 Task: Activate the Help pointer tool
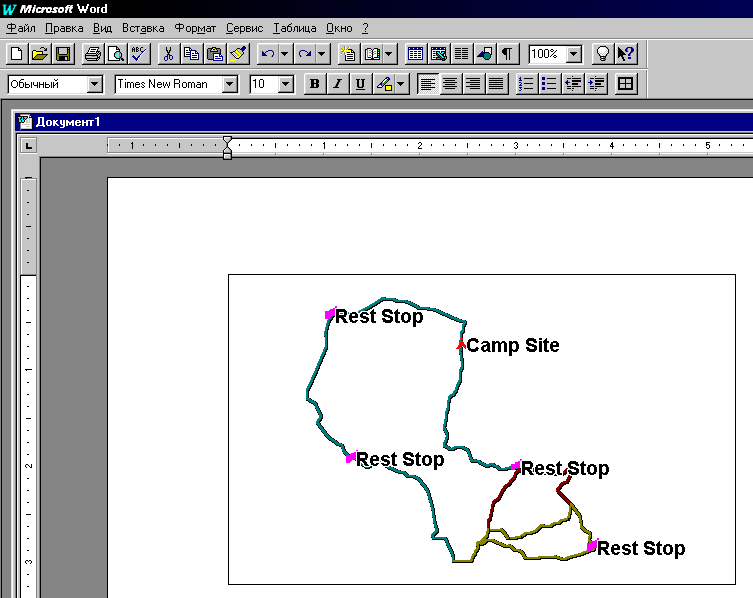pyautogui.click(x=626, y=54)
